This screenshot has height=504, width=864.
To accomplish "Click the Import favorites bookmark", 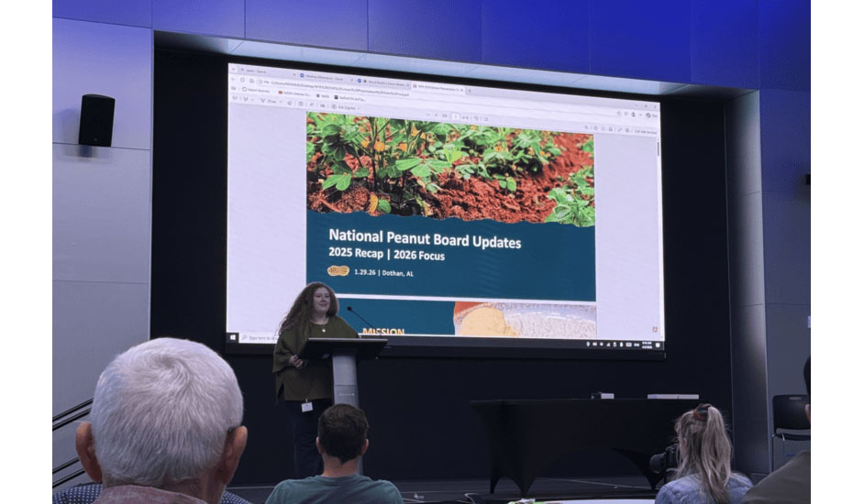I will 258,90.
